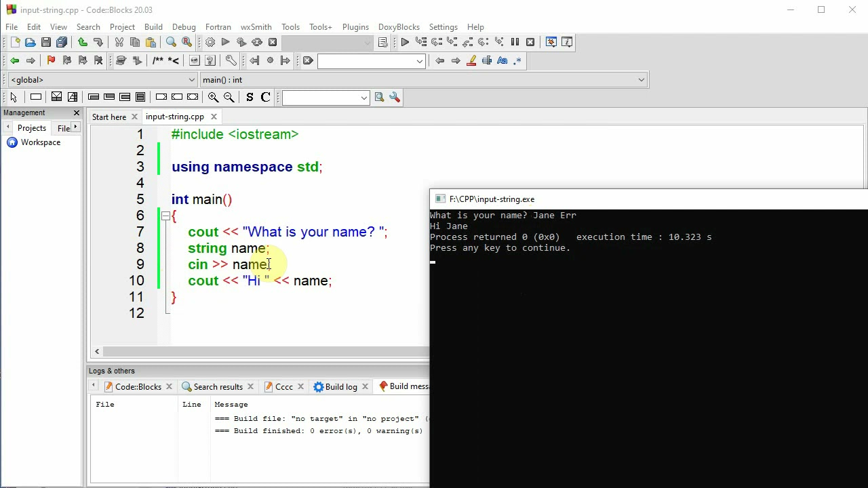Open the Projects tab in Management

pos(32,128)
